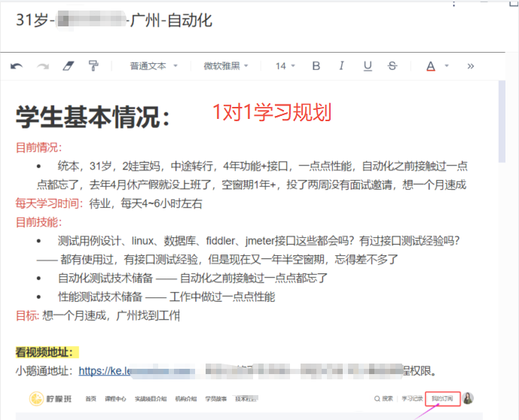The height and width of the screenshot is (420, 519).
Task: Click the redo arrow in the toolbar
Action: pos(43,66)
